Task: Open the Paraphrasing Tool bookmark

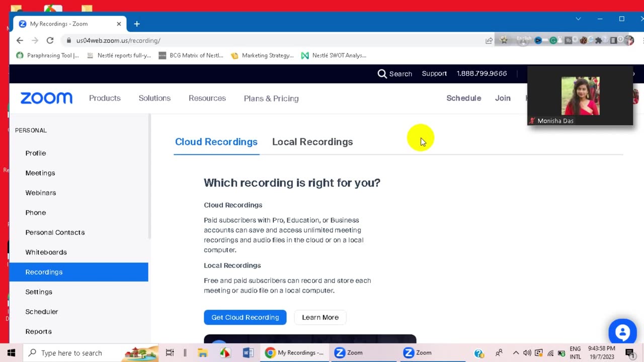Action: 48,55
